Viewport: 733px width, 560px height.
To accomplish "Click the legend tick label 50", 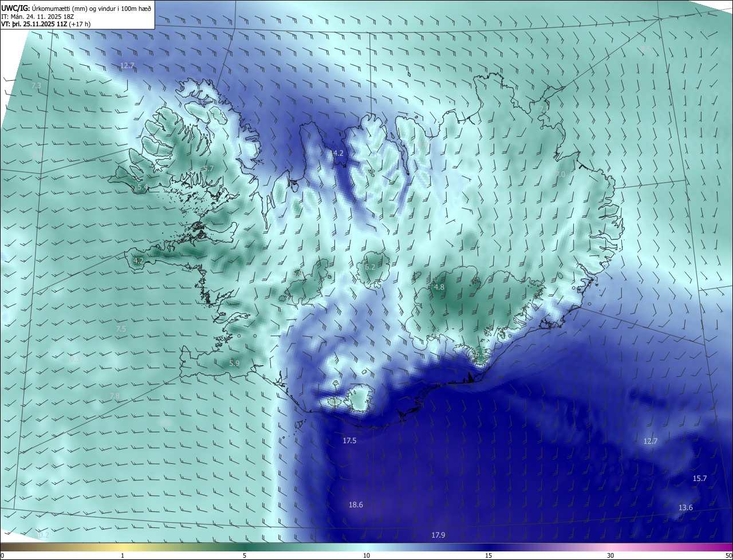I will 728,555.
